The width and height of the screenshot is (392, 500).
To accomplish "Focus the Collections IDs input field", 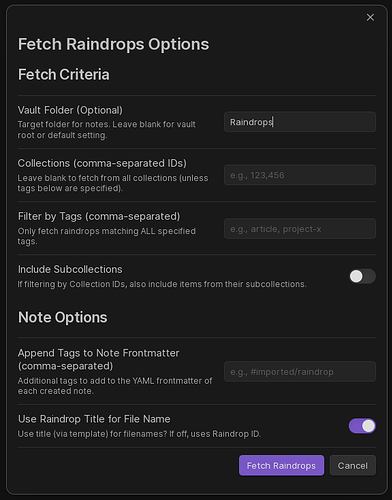I will tap(300, 175).
